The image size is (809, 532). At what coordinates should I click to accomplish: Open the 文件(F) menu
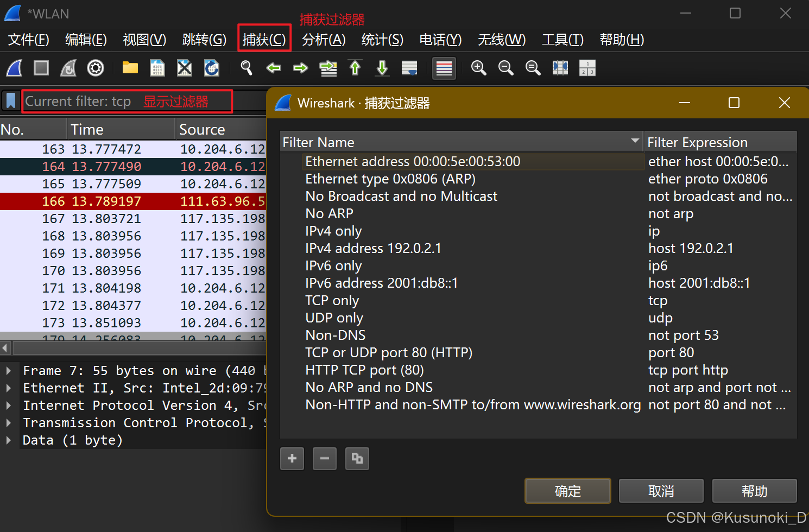pos(29,40)
